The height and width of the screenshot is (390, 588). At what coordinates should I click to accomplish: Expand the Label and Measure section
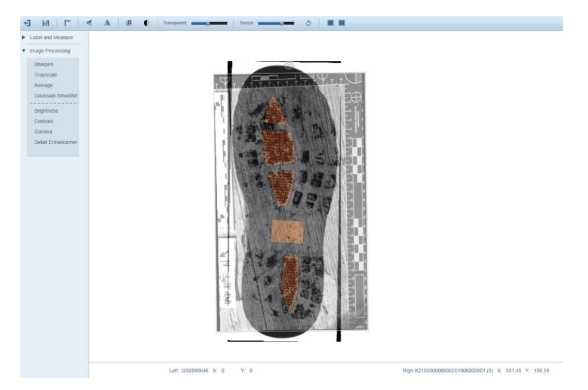tap(51, 38)
